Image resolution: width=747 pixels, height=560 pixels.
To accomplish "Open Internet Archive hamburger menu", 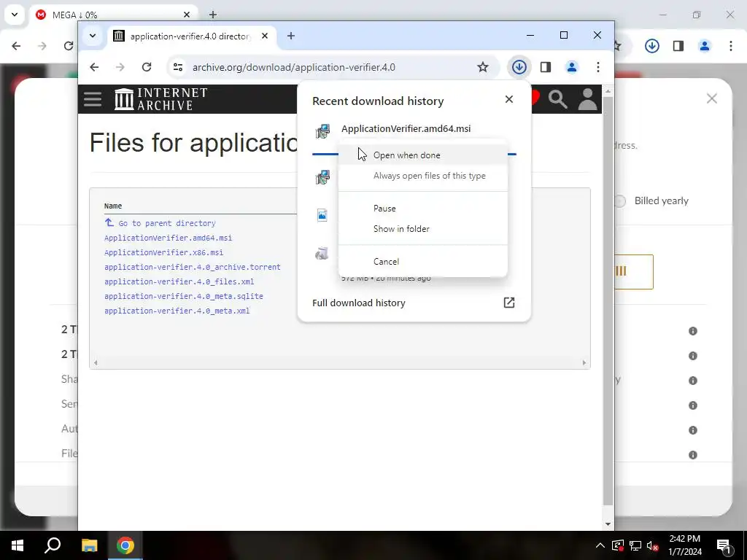I will pos(93,99).
